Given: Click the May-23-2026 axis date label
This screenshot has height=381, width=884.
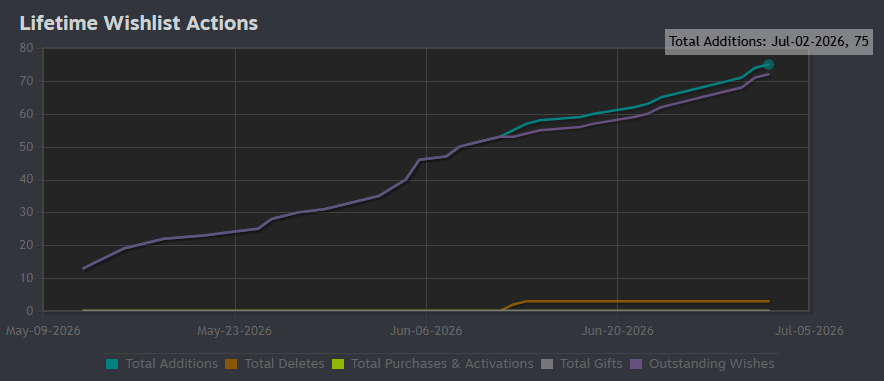Looking at the screenshot, I should click(234, 331).
